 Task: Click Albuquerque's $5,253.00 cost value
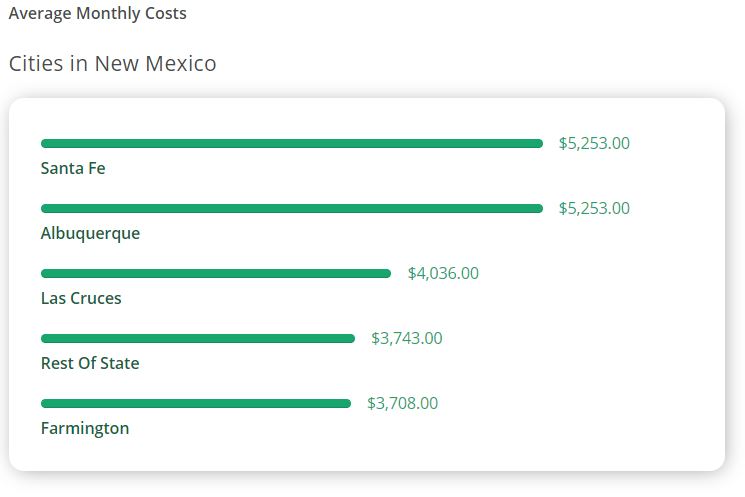click(594, 209)
